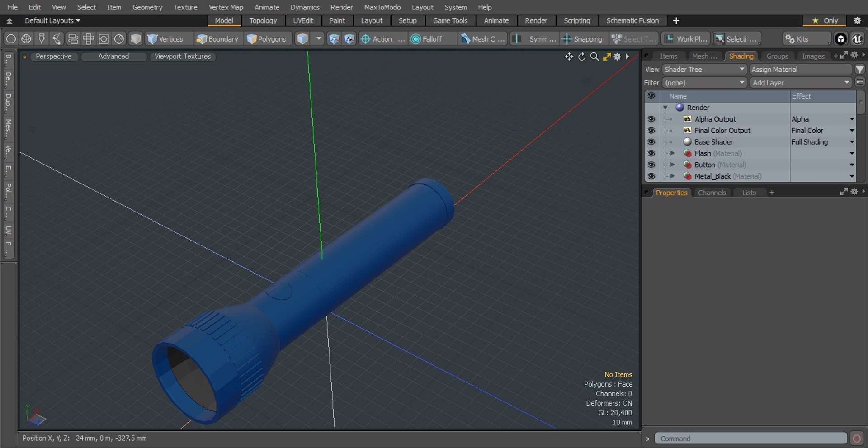Open the Mesh Constraint menu
This screenshot has width=868, height=448.
point(482,39)
